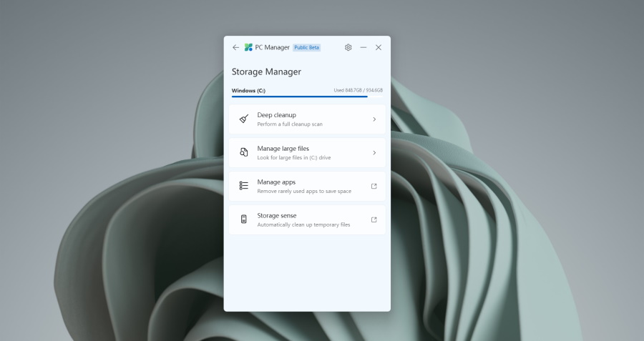The height and width of the screenshot is (341, 644).
Task: Click the Storage sense device icon
Action: (x=244, y=219)
